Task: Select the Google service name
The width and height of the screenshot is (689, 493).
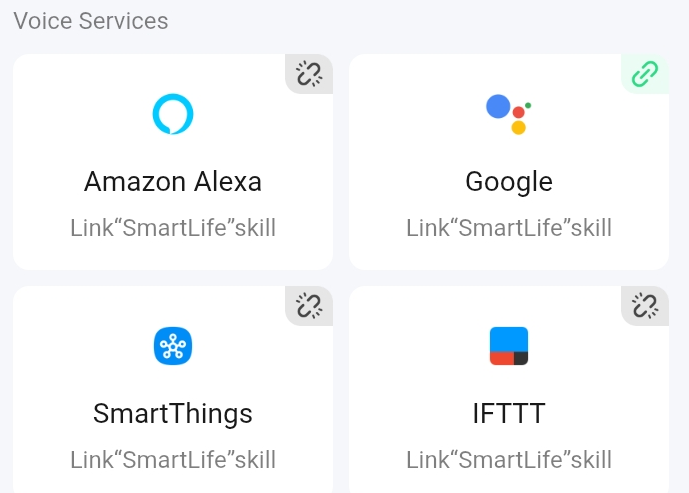Action: [x=509, y=182]
